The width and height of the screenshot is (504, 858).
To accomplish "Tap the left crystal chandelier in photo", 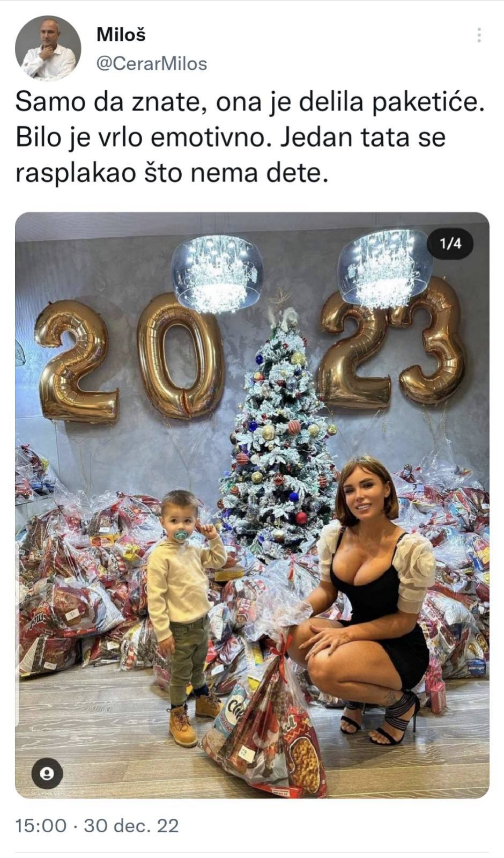I will 217,273.
